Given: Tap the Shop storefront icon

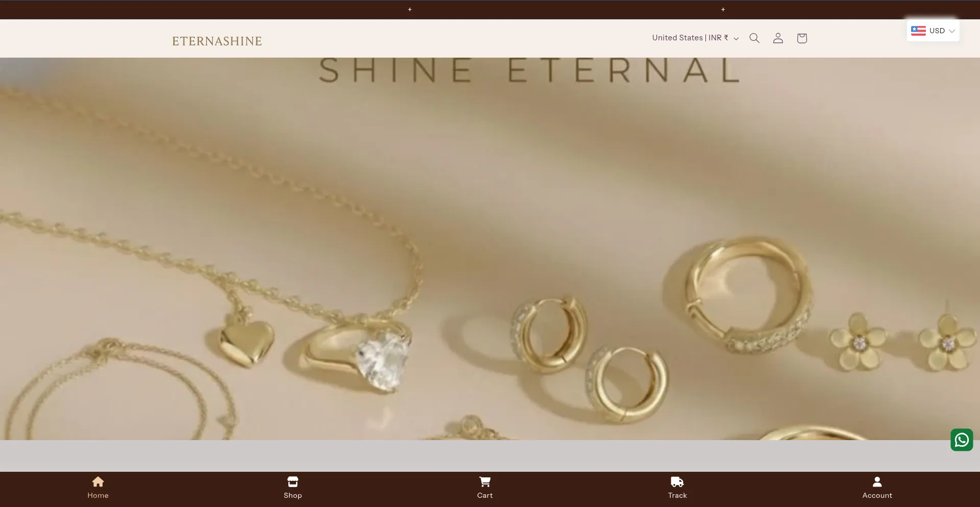Looking at the screenshot, I should [292, 481].
